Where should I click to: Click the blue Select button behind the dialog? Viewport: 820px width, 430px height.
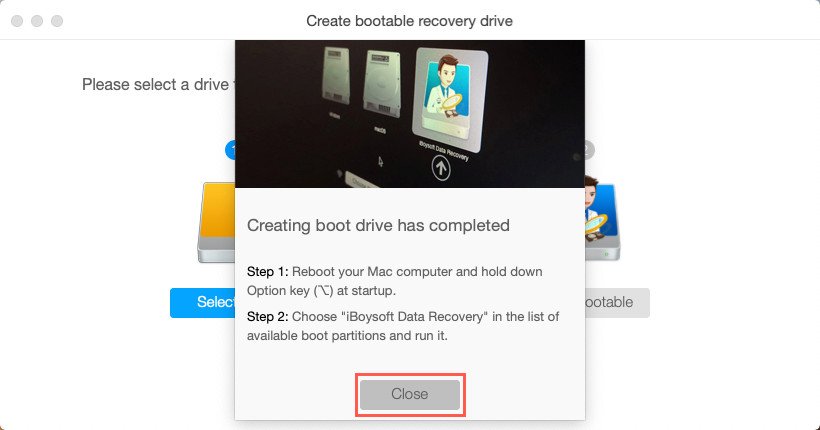coord(202,302)
